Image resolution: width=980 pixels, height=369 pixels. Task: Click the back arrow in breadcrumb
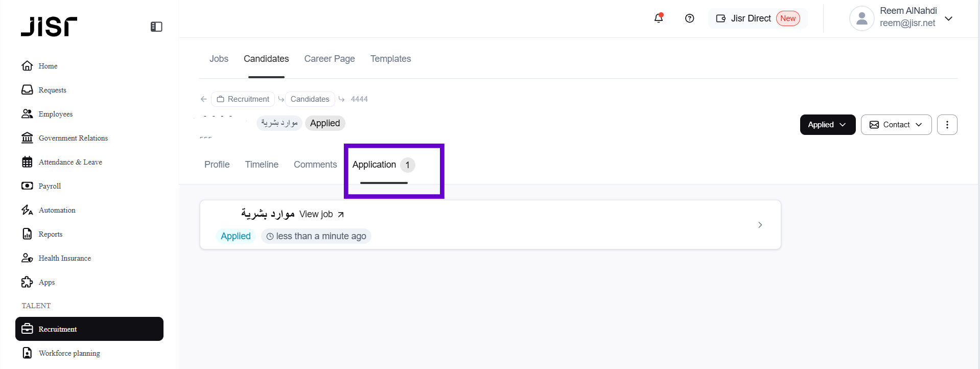[x=204, y=99]
